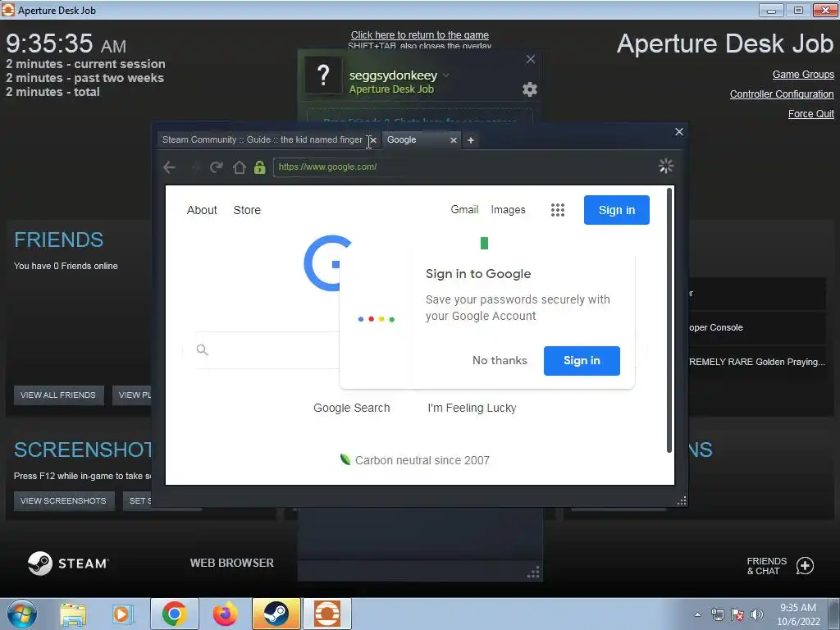The width and height of the screenshot is (840, 630).
Task: Click the Google Search button
Action: click(351, 408)
